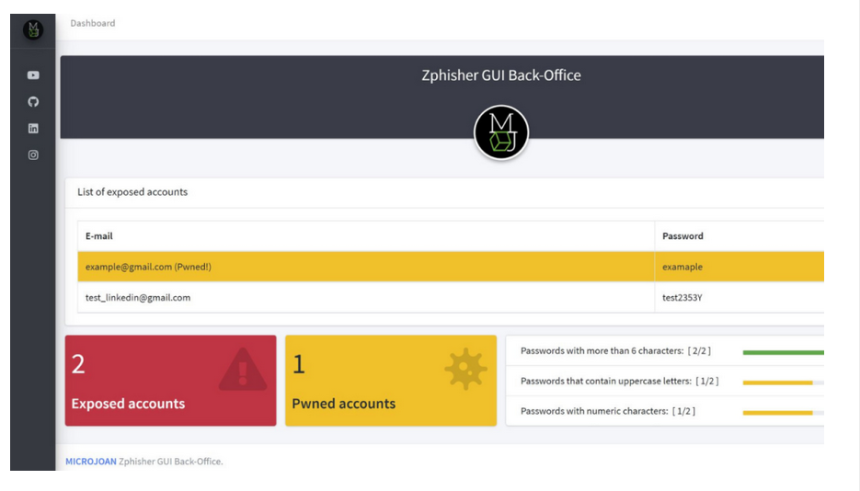Image resolution: width=860 pixels, height=491 pixels.
Task: Open the YouTube icon in the sidebar
Action: coord(33,75)
